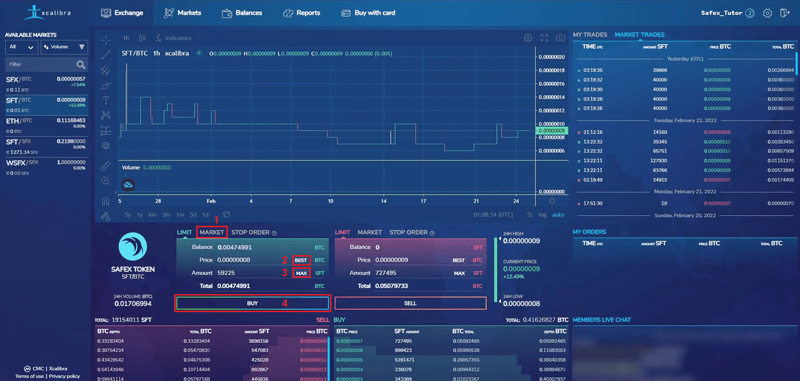
Task: Open the Balances tab
Action: pos(242,13)
